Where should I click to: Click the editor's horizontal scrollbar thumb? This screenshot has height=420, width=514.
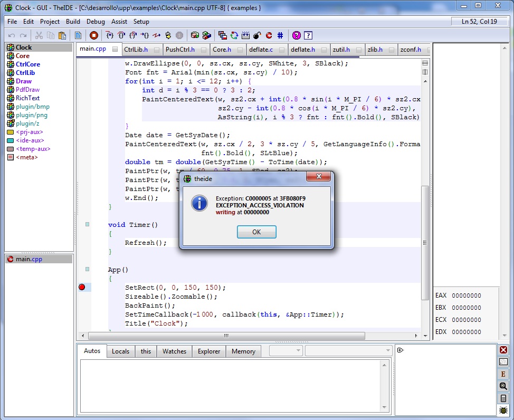click(226, 336)
